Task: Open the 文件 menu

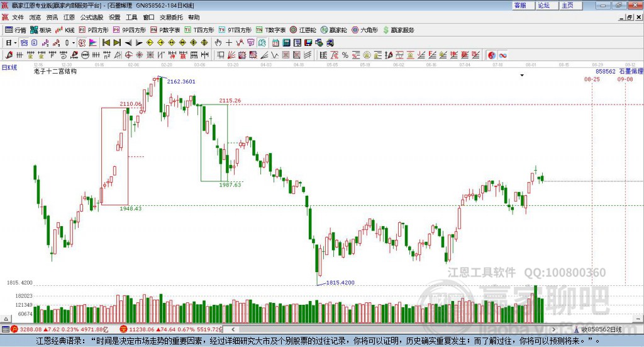Action: 18,17
